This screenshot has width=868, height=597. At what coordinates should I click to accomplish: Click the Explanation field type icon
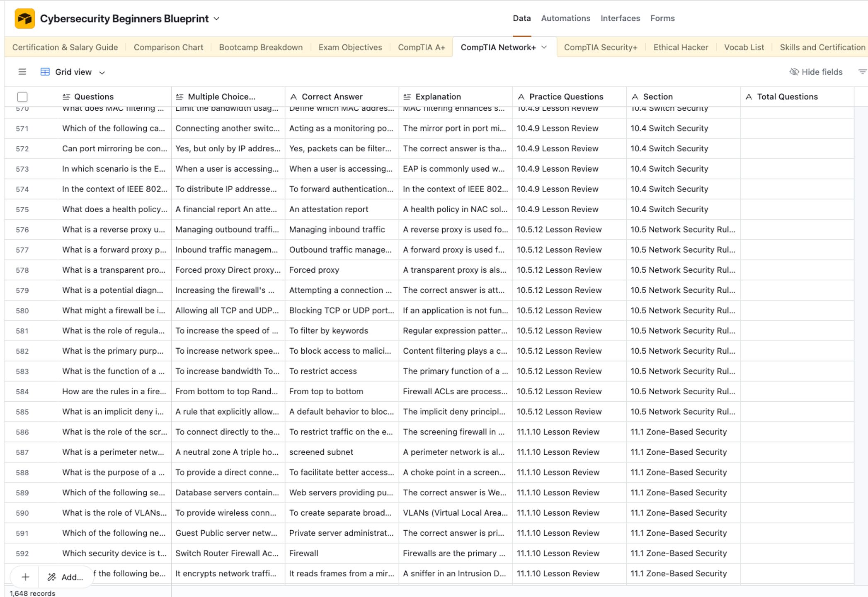[x=407, y=97]
